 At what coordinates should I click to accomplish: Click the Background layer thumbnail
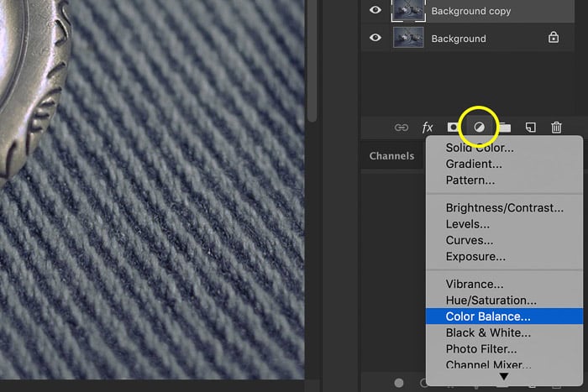[408, 38]
